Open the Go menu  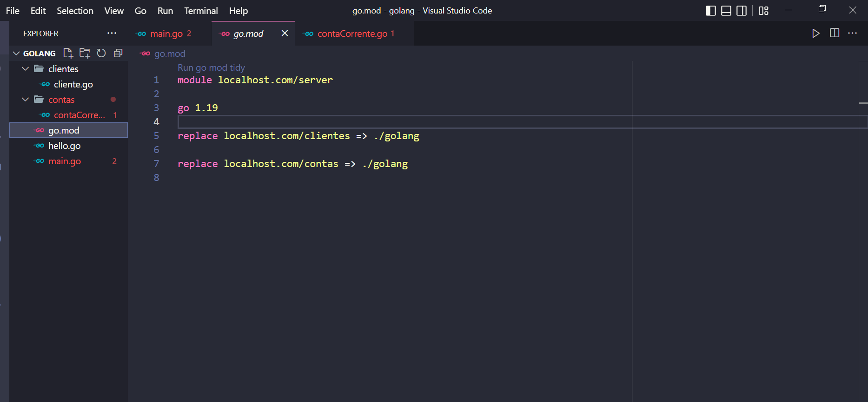(140, 10)
